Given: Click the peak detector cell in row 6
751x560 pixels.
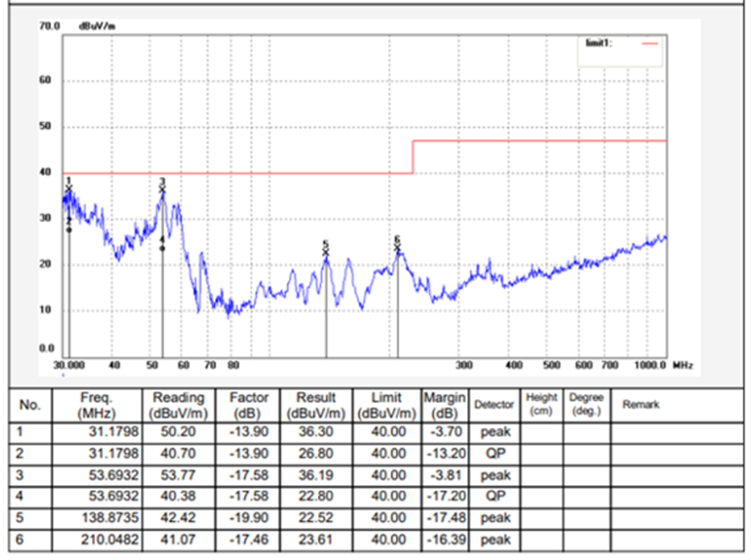Looking at the screenshot, I should (x=496, y=540).
